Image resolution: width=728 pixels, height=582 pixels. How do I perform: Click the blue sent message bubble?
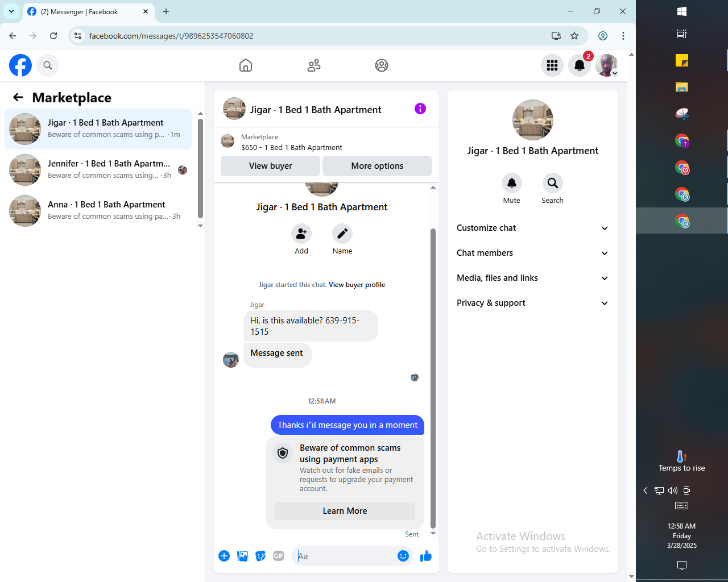pos(348,425)
